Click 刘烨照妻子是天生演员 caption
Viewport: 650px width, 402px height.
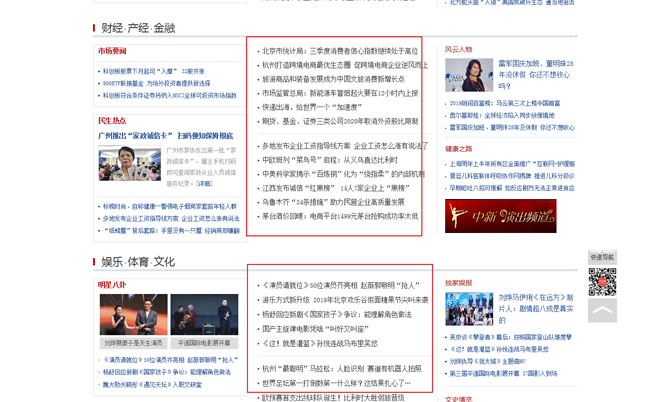point(133,343)
